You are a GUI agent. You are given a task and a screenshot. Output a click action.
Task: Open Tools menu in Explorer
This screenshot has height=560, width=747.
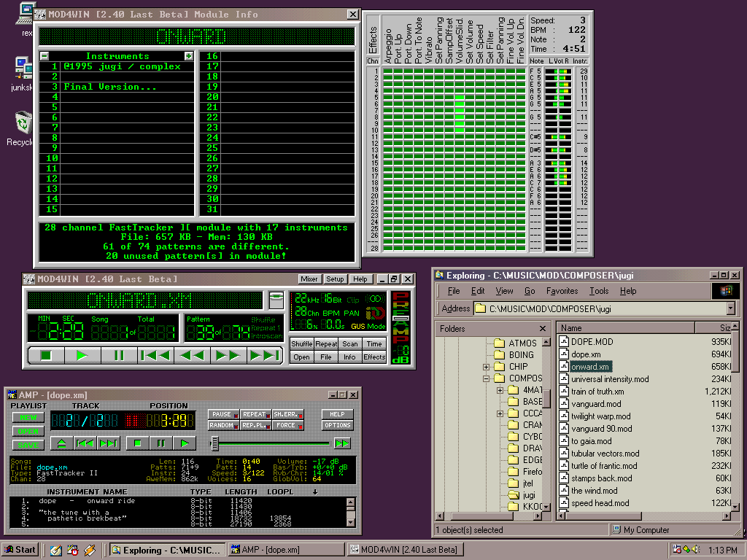(x=599, y=291)
